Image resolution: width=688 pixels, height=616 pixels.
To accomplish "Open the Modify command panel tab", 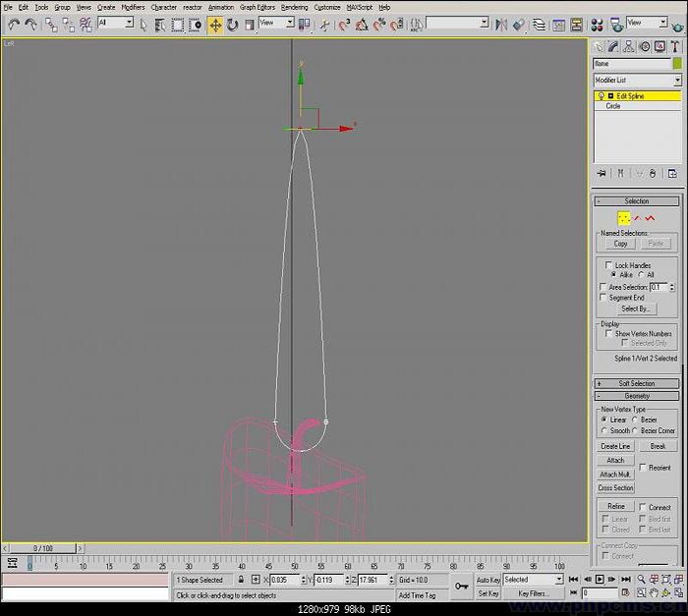I will (613, 47).
